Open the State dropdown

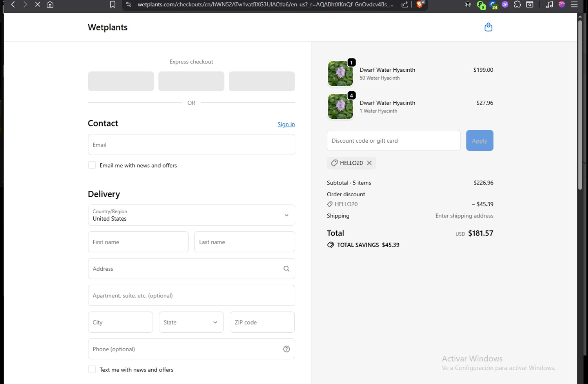[191, 322]
